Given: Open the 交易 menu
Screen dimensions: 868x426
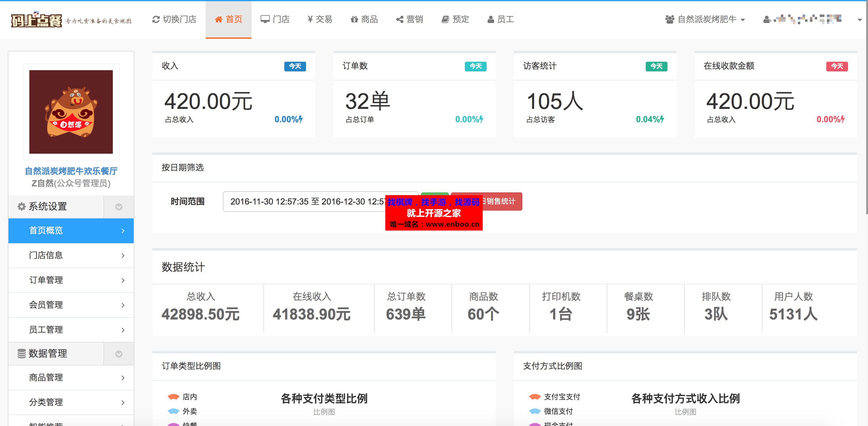Looking at the screenshot, I should (x=320, y=20).
